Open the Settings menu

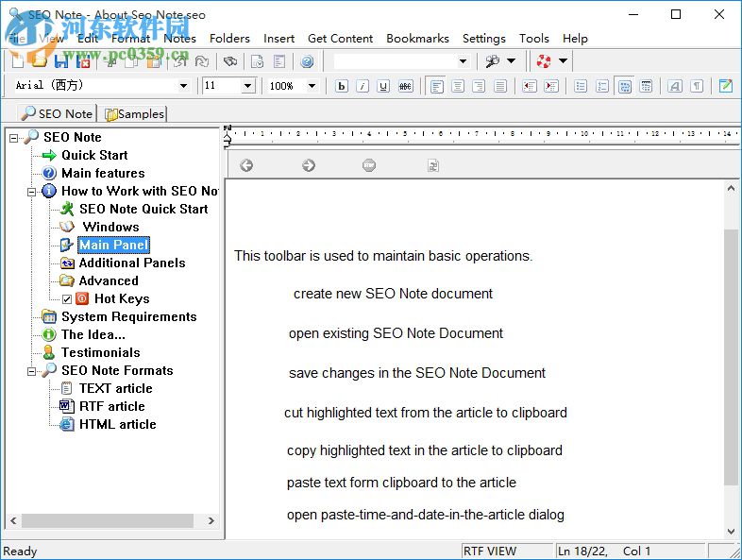483,39
